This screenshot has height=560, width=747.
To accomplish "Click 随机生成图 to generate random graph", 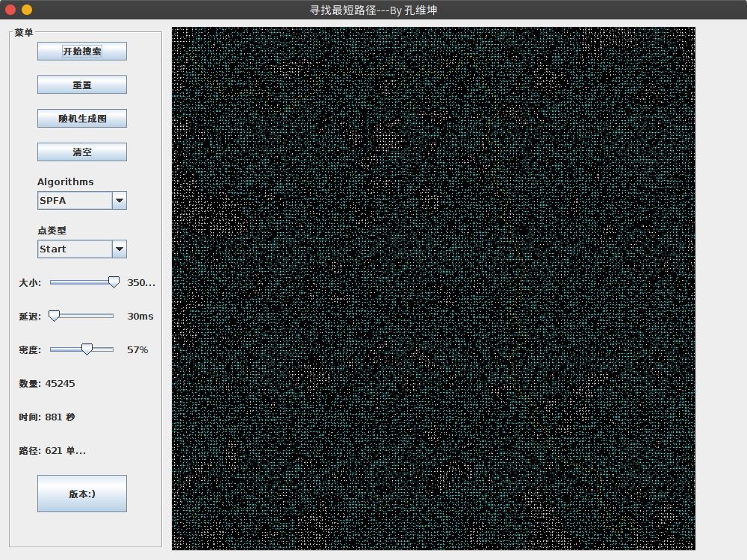I will 81,118.
